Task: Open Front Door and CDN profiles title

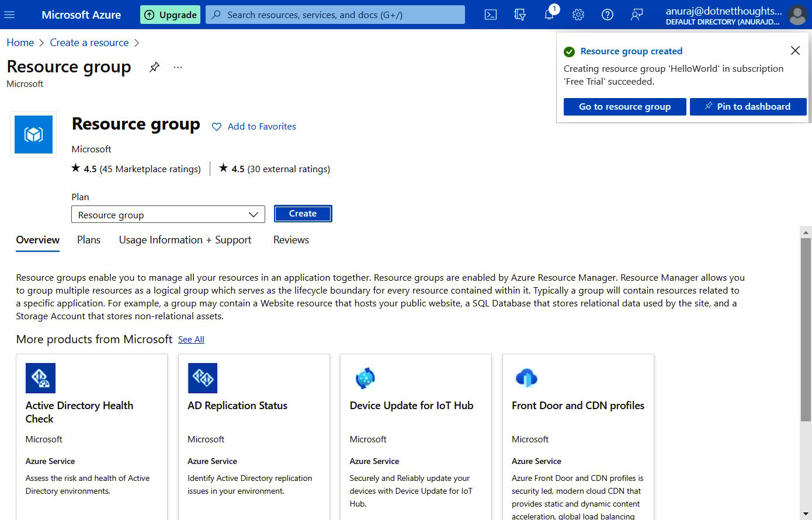Action: coord(578,406)
